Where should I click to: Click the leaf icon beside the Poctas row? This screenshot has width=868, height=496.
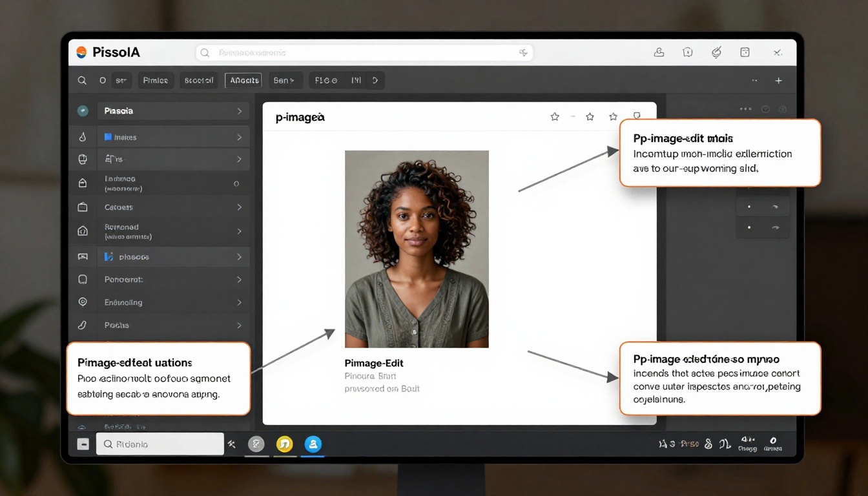click(x=82, y=325)
